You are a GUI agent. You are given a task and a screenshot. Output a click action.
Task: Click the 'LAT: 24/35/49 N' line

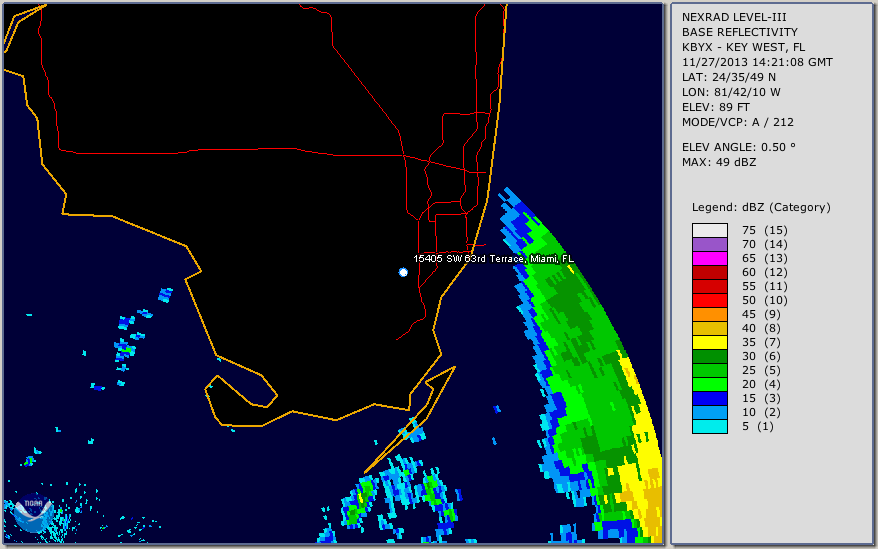(x=728, y=77)
